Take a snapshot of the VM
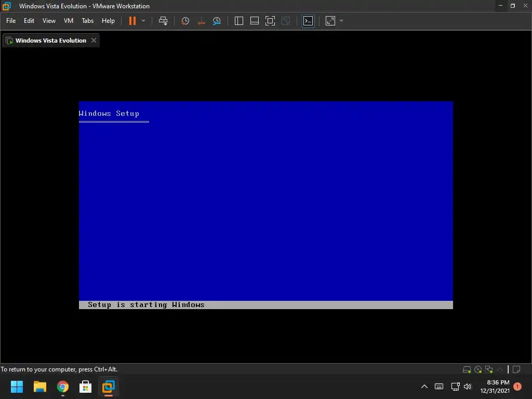 185,21
